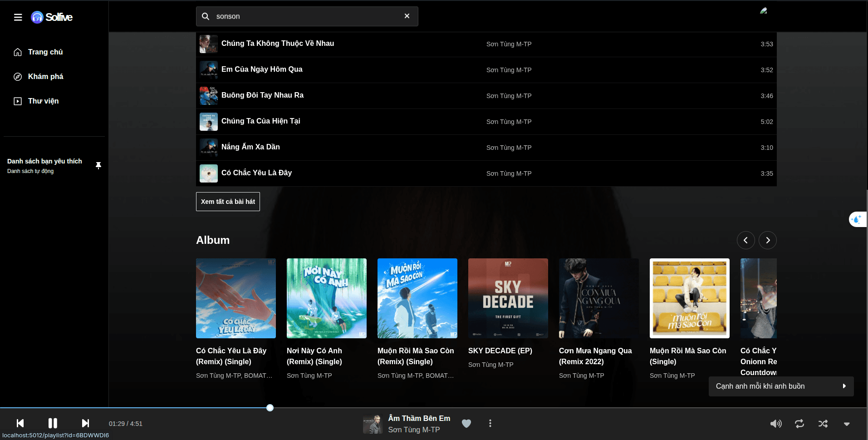Click Xem tất cả bài hát button
868x440 pixels.
tap(228, 202)
